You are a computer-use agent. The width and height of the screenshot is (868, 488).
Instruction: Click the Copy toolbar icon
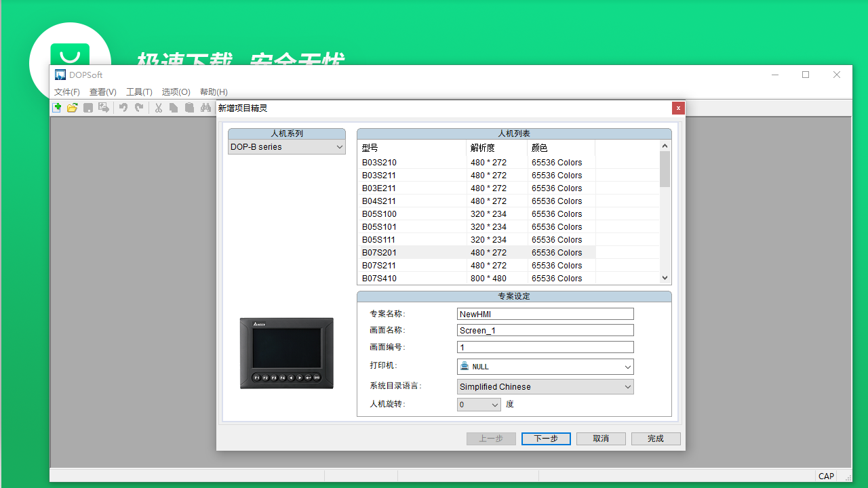[x=174, y=107]
